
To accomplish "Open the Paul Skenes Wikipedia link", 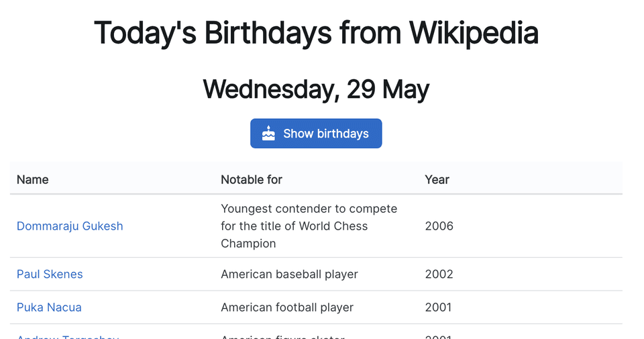I will pyautogui.click(x=50, y=274).
